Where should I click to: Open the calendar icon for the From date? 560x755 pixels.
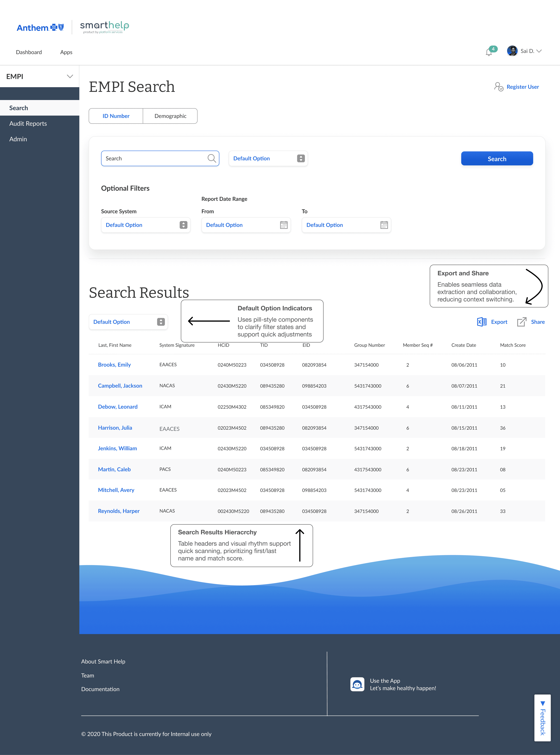(283, 225)
